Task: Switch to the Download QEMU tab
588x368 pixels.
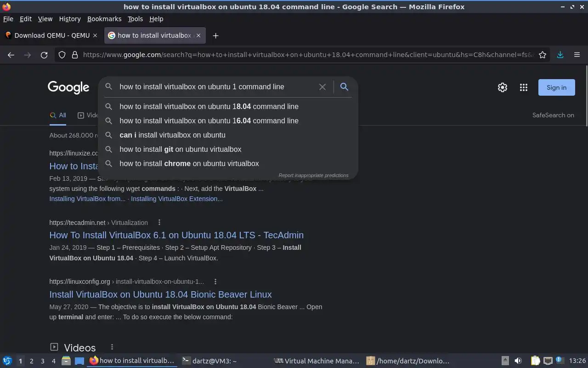Action: point(51,35)
